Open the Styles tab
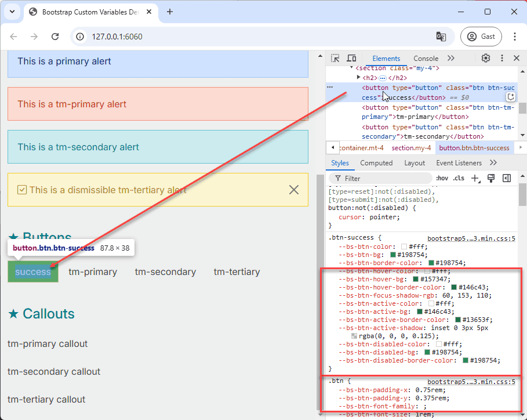Screen dimensions: 527x420 (x=340, y=163)
